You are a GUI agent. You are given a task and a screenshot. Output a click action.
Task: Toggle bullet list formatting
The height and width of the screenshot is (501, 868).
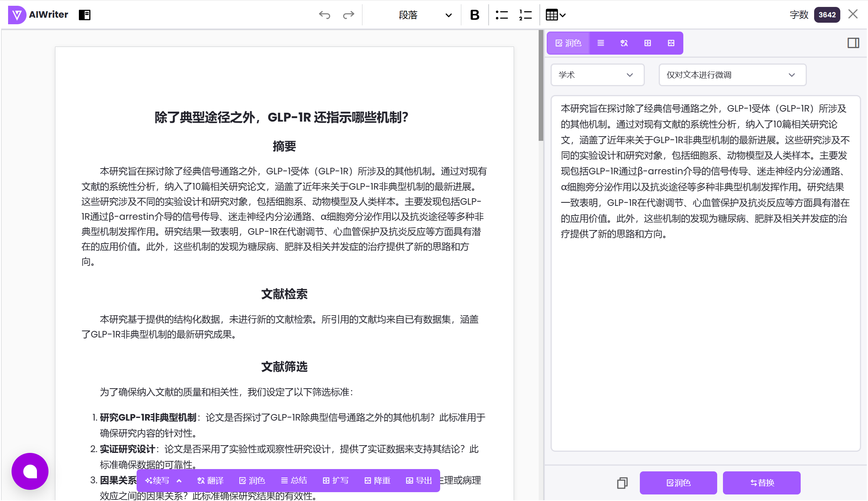coord(502,15)
